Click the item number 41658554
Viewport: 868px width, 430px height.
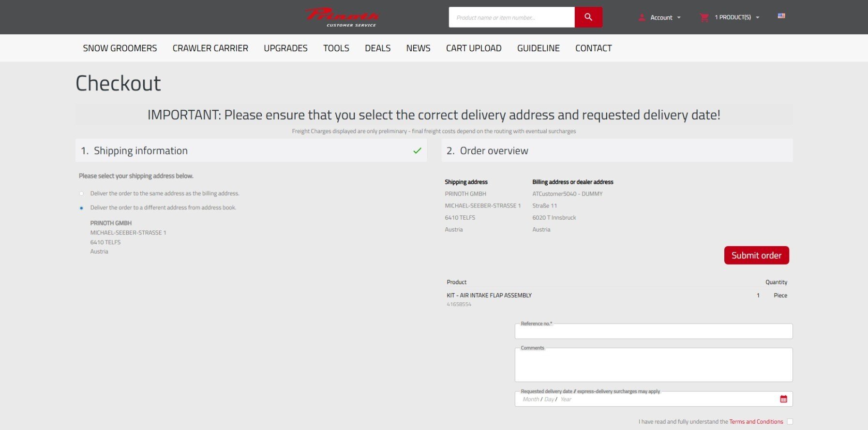pos(459,305)
